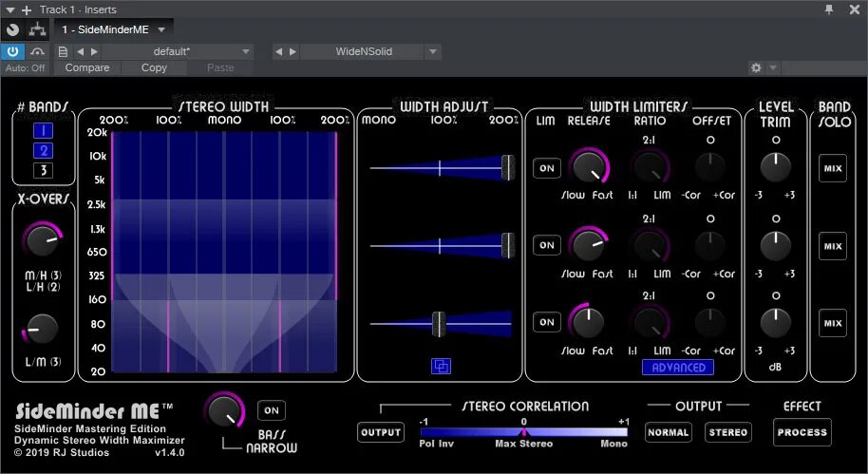Click the Copy button
868x474 pixels.
(x=154, y=67)
